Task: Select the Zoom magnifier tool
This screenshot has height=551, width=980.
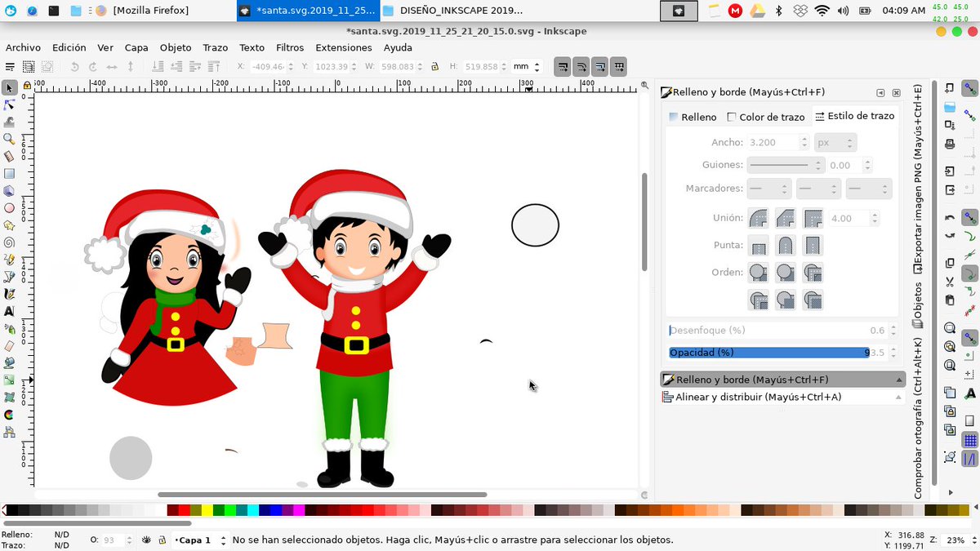Action: click(x=9, y=139)
